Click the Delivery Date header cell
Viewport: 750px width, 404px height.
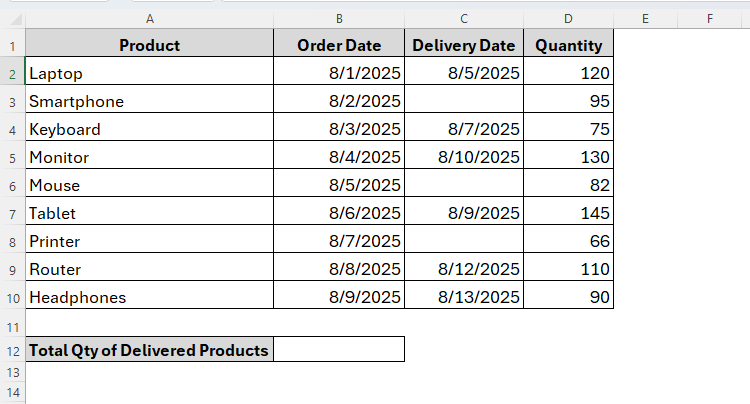click(463, 45)
